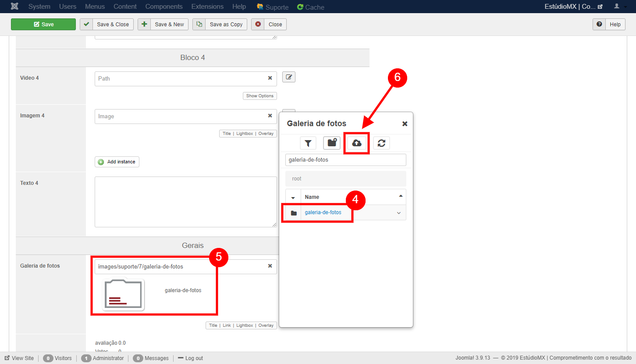Click Add instance button

coord(117,162)
